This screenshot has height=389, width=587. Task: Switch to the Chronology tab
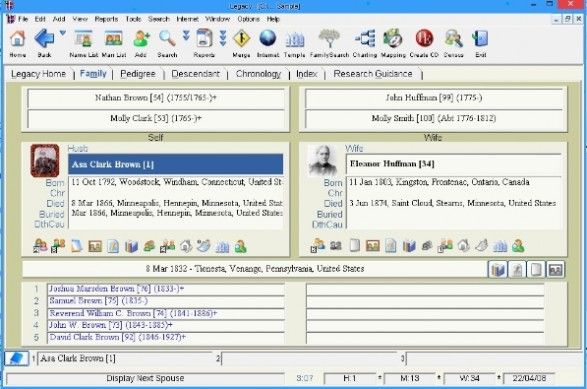click(258, 74)
